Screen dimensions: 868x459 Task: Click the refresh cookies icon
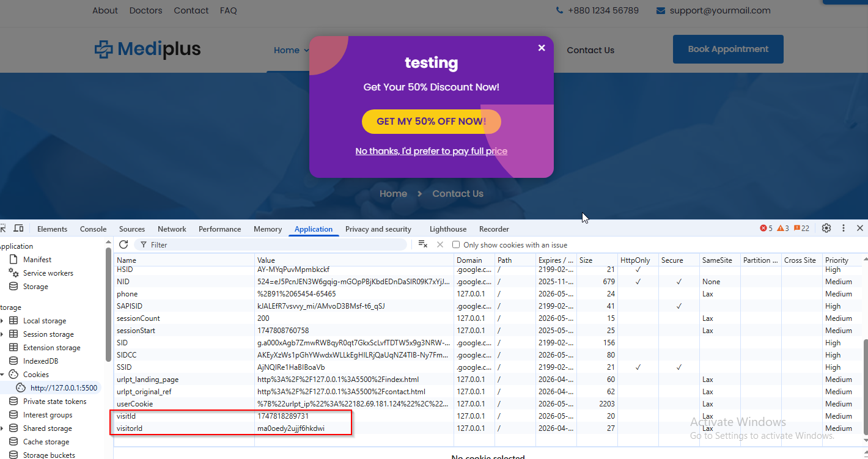tap(123, 244)
